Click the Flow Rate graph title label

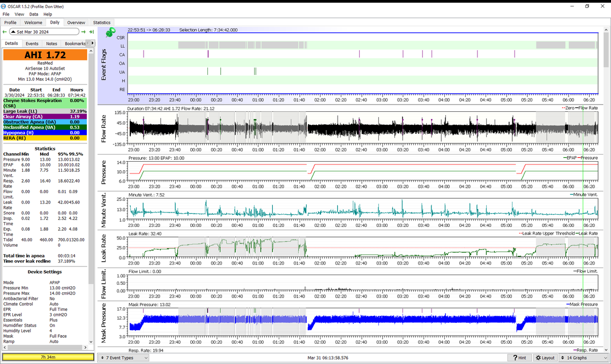click(103, 128)
